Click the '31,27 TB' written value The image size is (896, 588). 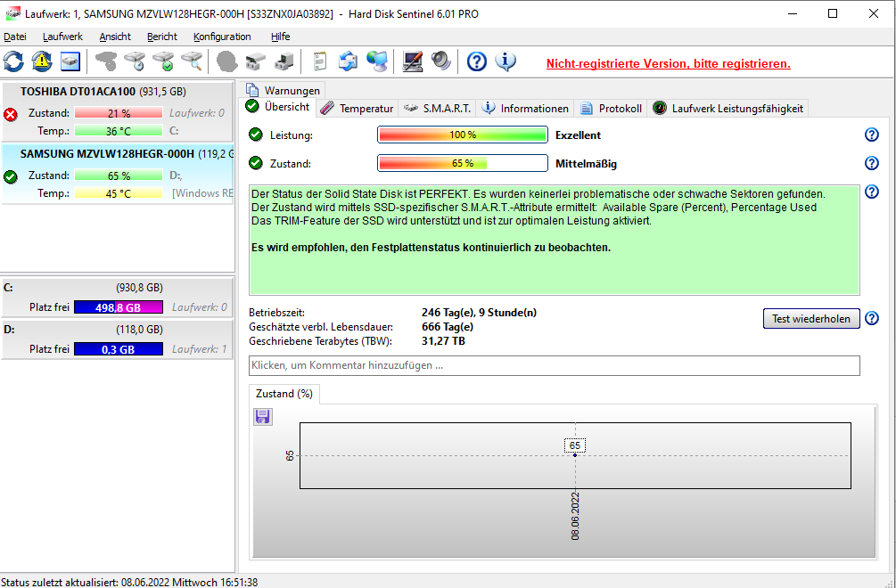pyautogui.click(x=443, y=341)
